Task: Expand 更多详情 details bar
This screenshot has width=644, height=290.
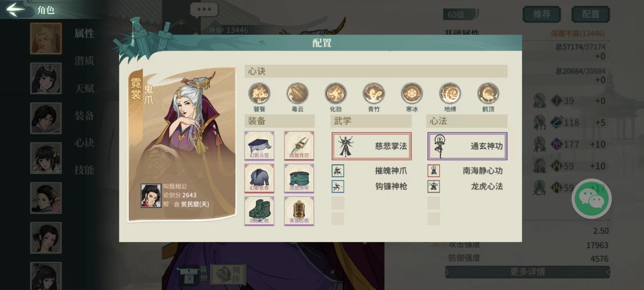Action: [x=528, y=272]
